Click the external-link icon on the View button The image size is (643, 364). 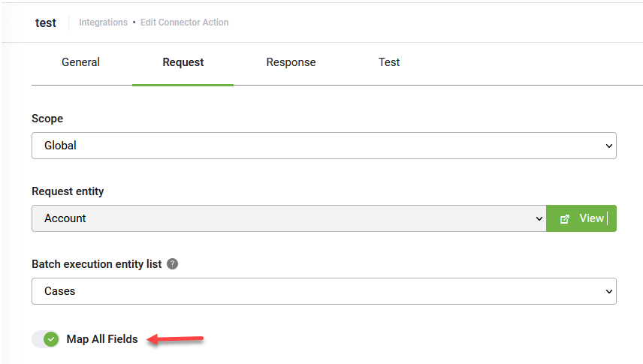click(x=565, y=218)
